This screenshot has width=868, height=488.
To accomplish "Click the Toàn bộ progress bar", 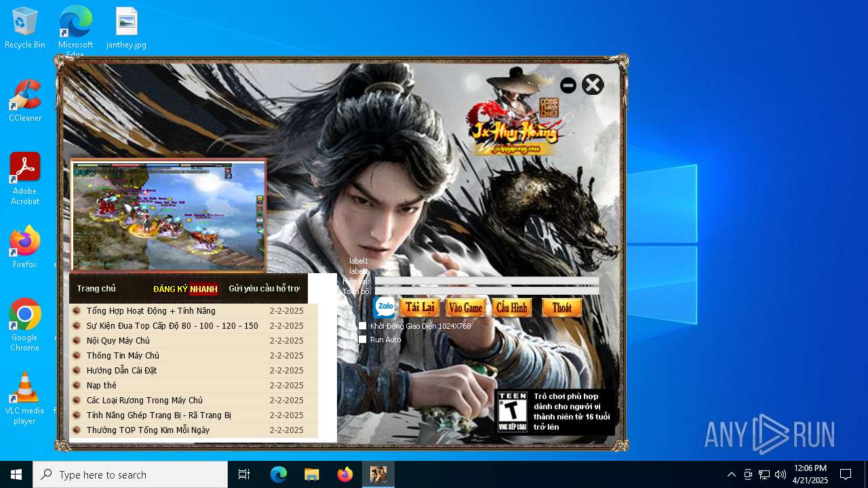I will click(x=487, y=291).
